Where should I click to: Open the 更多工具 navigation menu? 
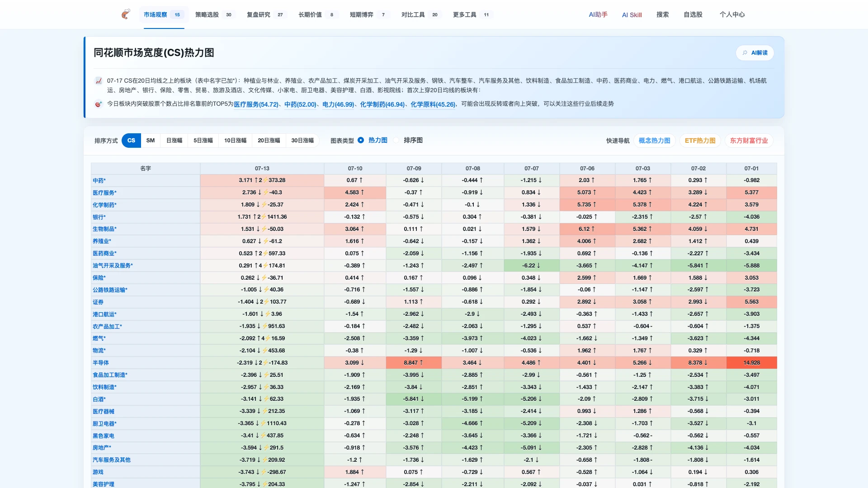(x=473, y=14)
